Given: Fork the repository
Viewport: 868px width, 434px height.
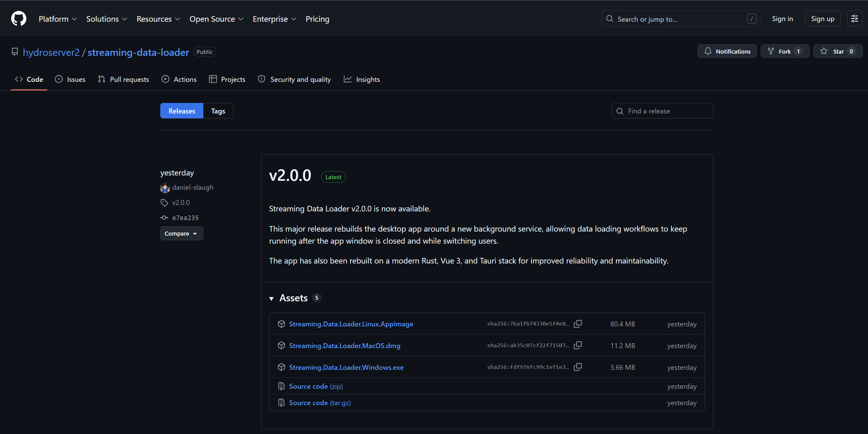Looking at the screenshot, I should click(785, 51).
